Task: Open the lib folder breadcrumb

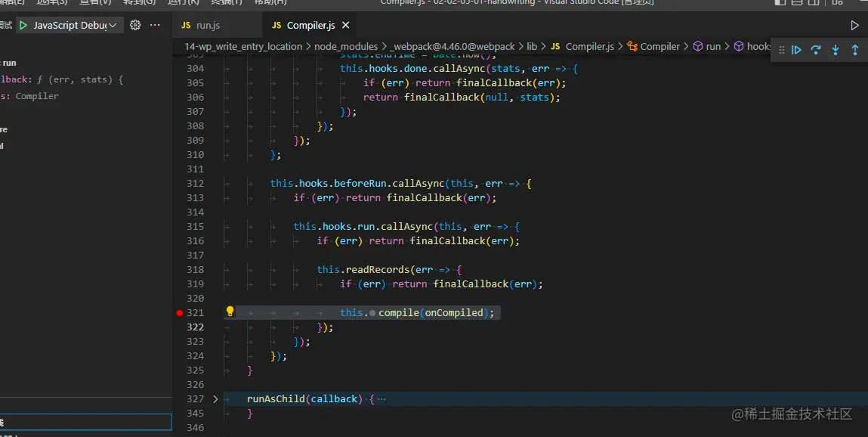Action: pyautogui.click(x=532, y=47)
